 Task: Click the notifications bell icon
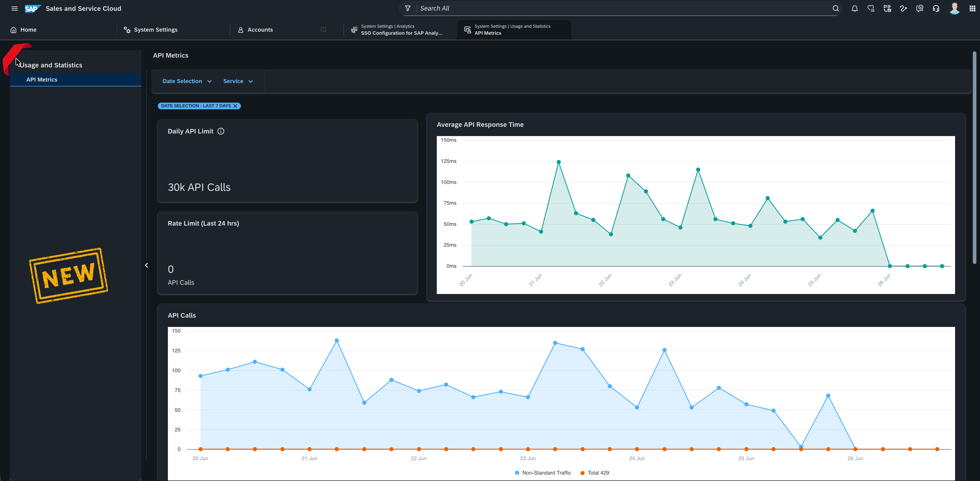click(x=855, y=8)
